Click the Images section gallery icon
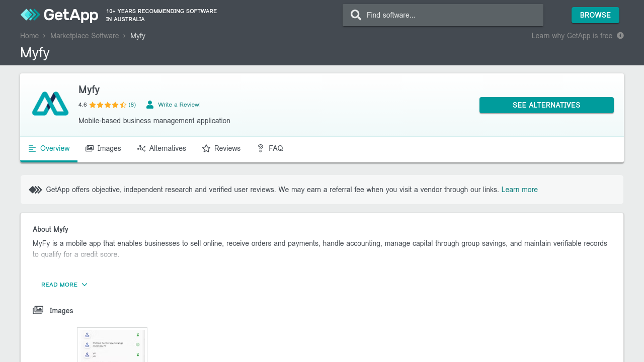644x362 pixels. click(38, 310)
